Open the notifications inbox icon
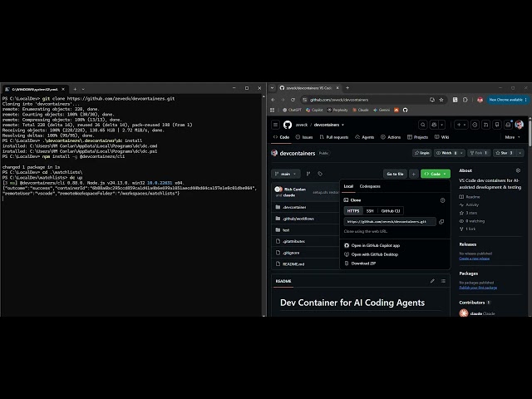Viewport: 532px width, 399px height. click(x=508, y=125)
